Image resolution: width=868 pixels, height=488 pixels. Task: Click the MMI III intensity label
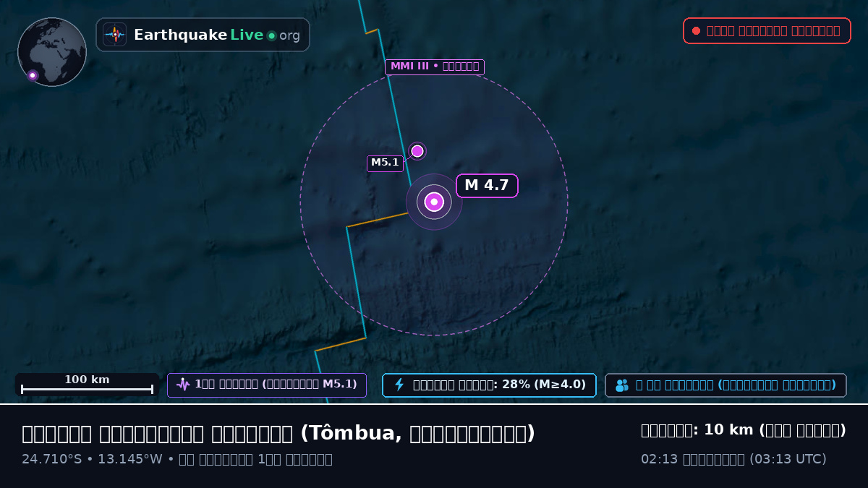click(x=434, y=67)
